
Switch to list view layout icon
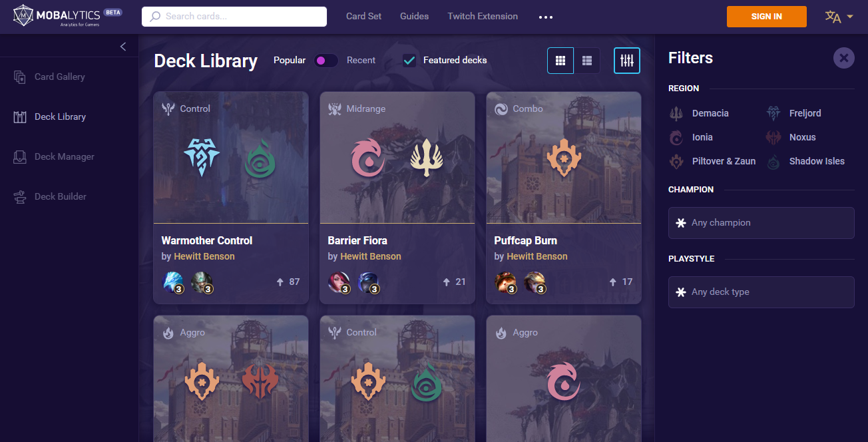(587, 61)
